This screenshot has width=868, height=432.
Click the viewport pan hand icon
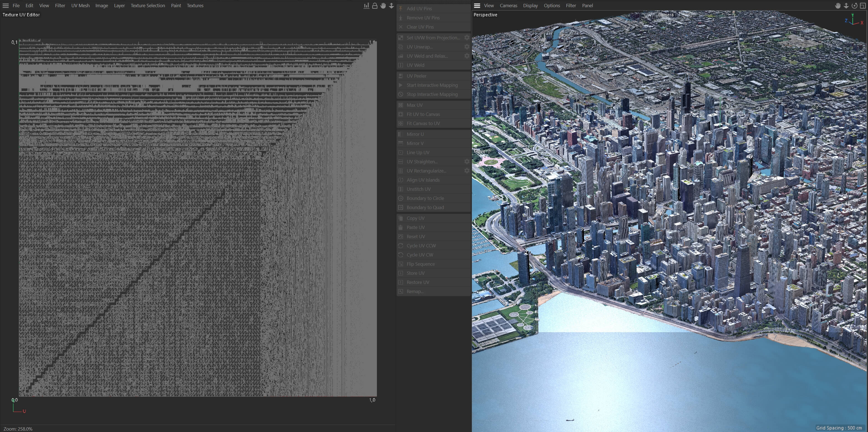point(838,6)
